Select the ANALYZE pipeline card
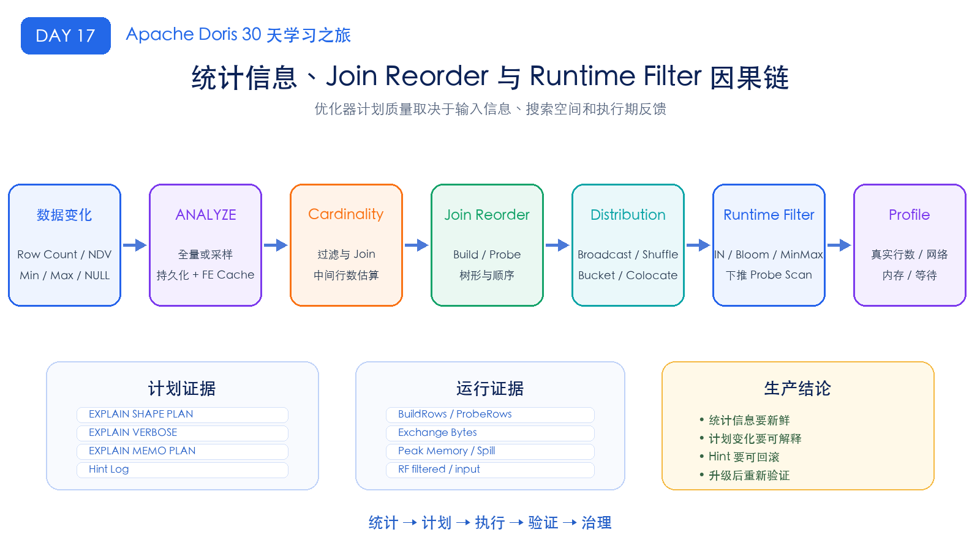 pyautogui.click(x=205, y=245)
